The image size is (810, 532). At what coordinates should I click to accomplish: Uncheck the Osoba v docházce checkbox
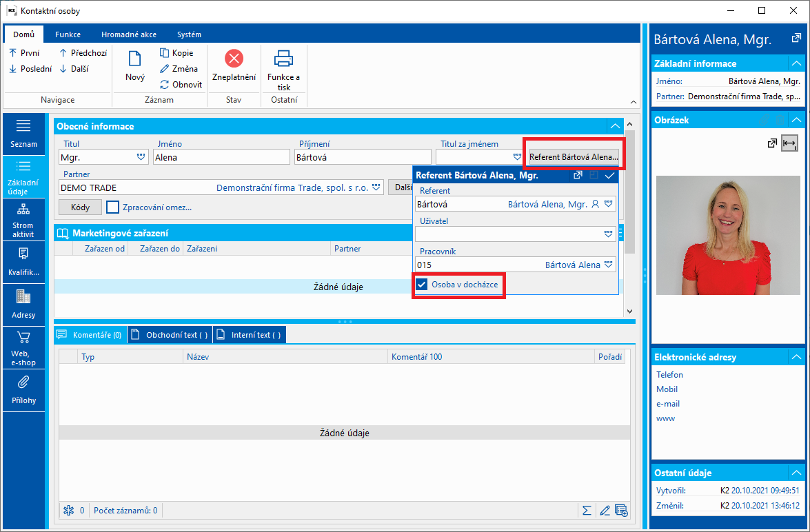pyautogui.click(x=422, y=285)
